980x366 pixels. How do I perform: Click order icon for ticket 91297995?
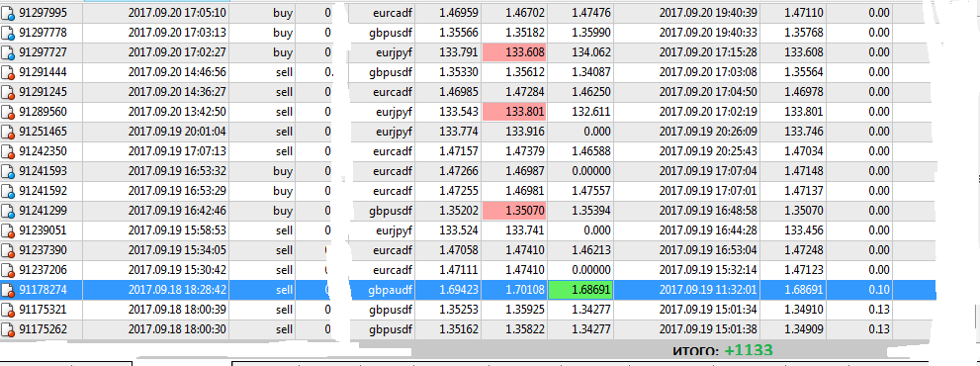coord(8,13)
